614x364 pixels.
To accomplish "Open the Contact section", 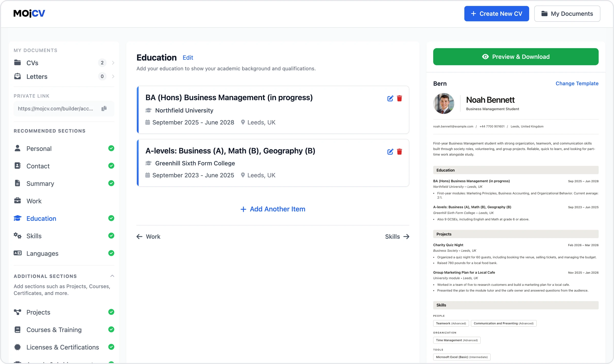I will coord(64,166).
